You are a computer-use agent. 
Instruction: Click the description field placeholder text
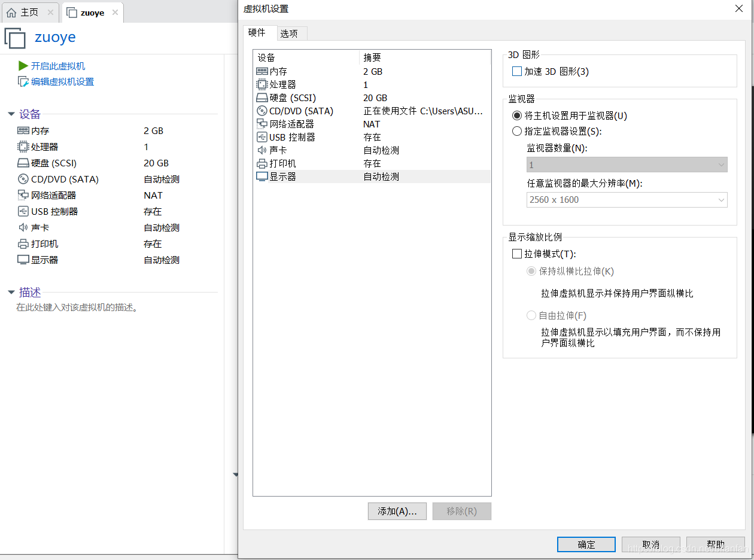click(77, 308)
